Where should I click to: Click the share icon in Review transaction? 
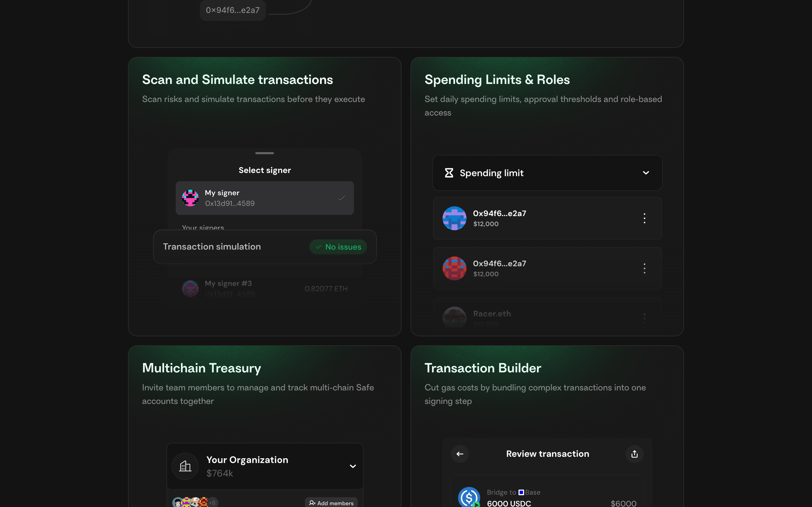point(634,454)
